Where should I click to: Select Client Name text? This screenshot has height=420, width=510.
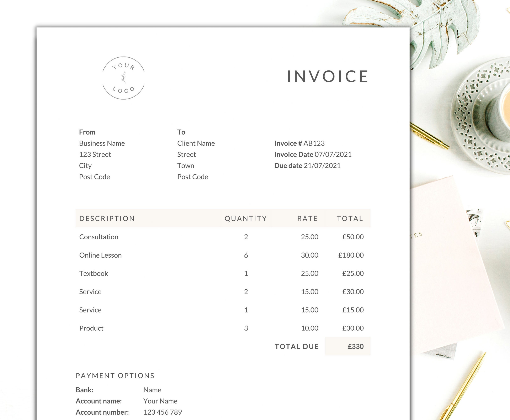click(196, 143)
